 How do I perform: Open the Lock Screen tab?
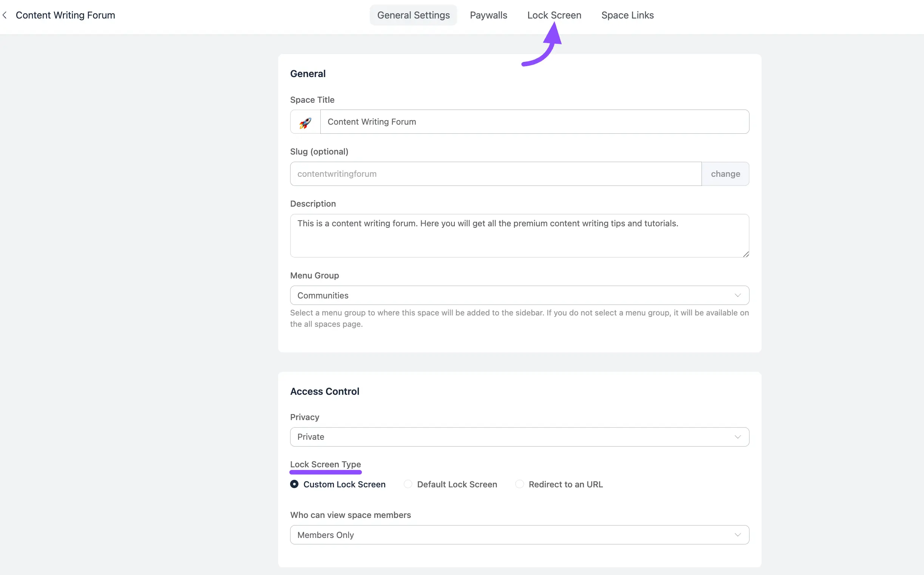pyautogui.click(x=554, y=15)
